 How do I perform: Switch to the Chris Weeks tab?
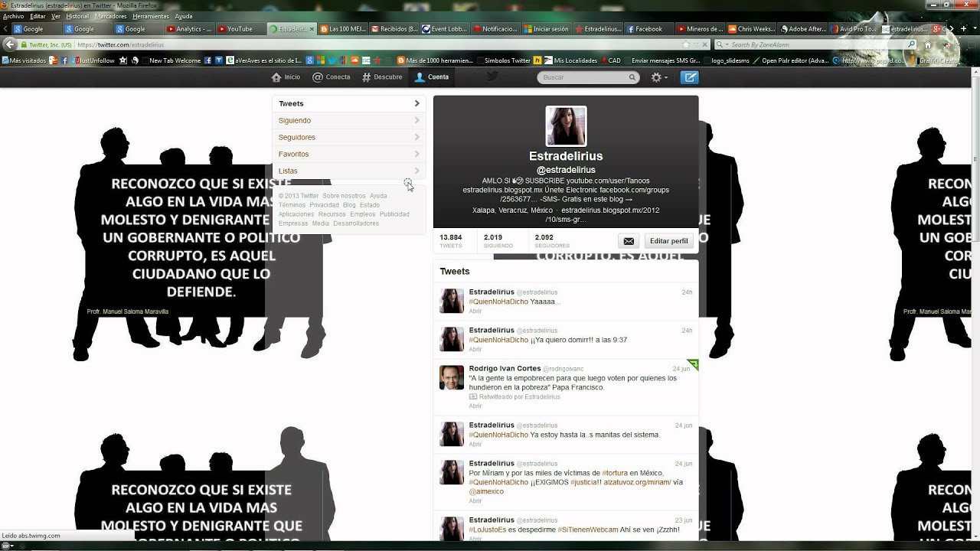(x=751, y=29)
